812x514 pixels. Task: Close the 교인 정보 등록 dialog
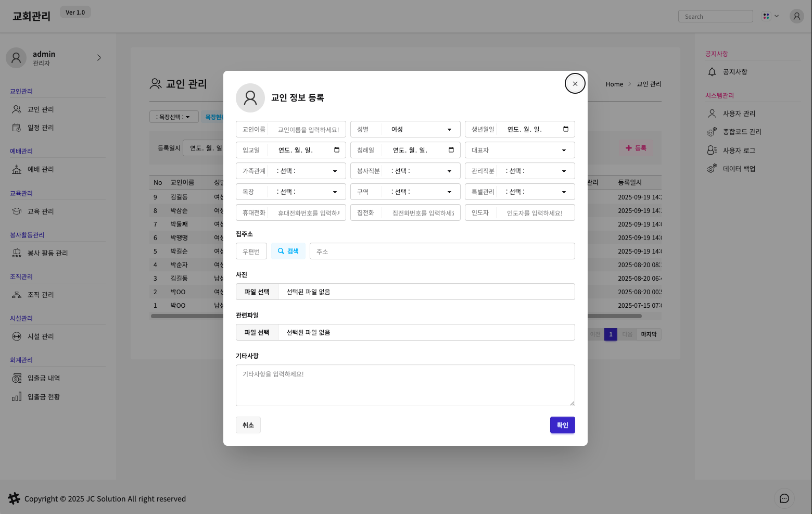click(575, 83)
